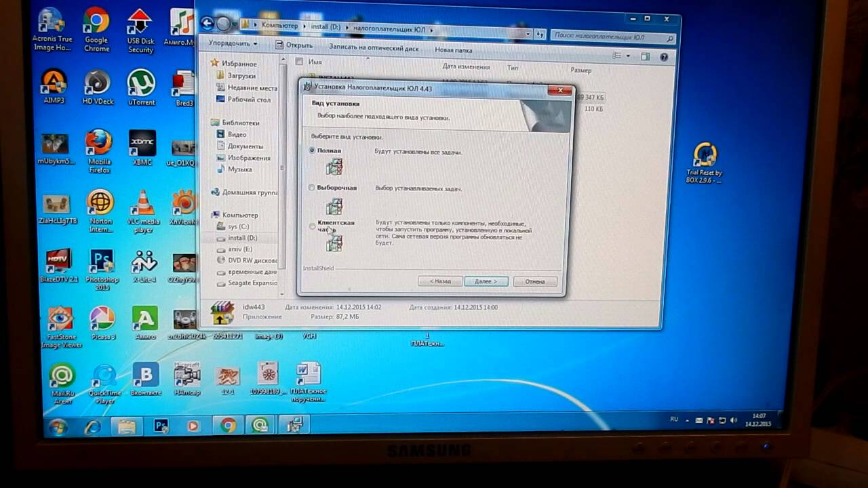Open the address bar history dropdown

(x=528, y=33)
